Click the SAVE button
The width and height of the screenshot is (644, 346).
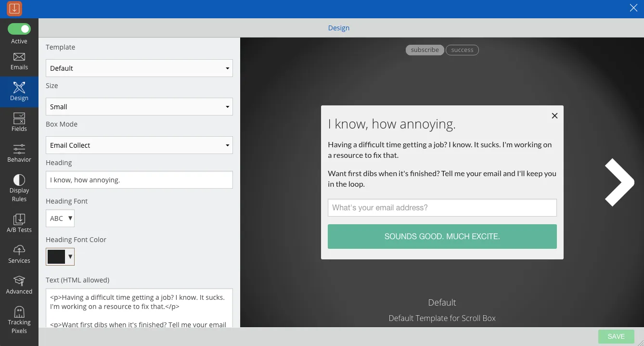click(x=616, y=336)
